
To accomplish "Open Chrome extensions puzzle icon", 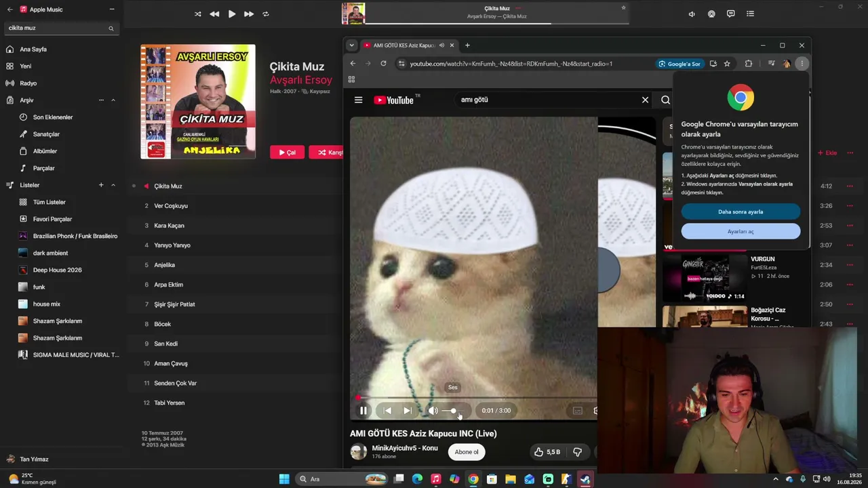I will pyautogui.click(x=749, y=64).
